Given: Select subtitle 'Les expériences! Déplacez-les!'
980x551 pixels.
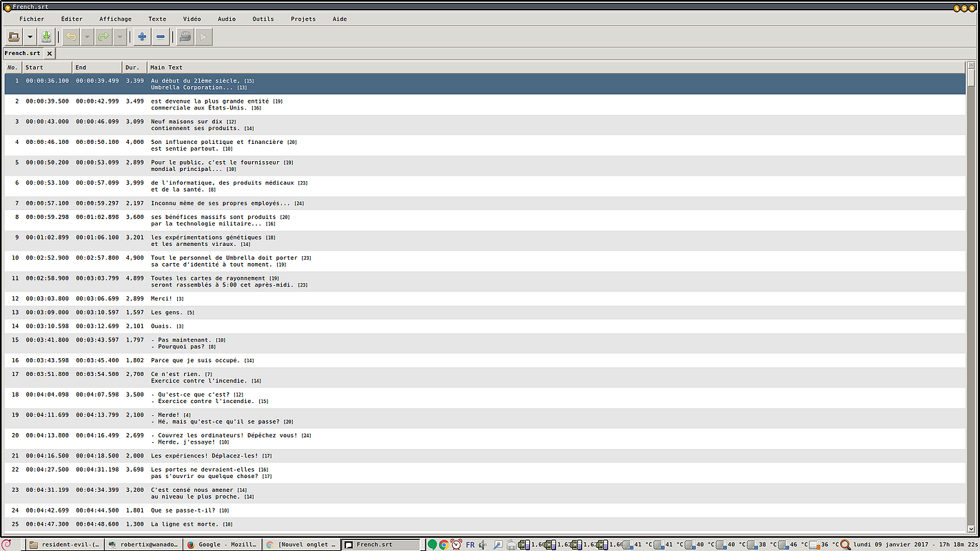Looking at the screenshot, I should 205,455.
